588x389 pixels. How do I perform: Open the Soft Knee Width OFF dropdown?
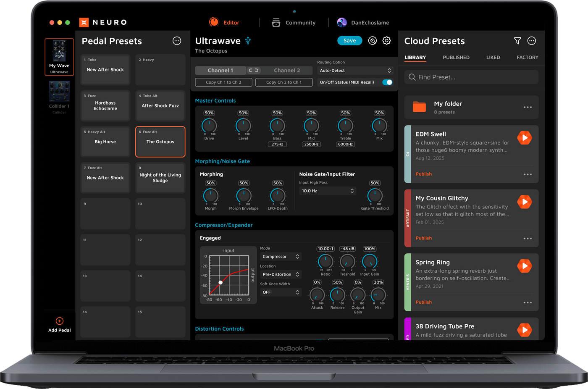click(x=281, y=292)
